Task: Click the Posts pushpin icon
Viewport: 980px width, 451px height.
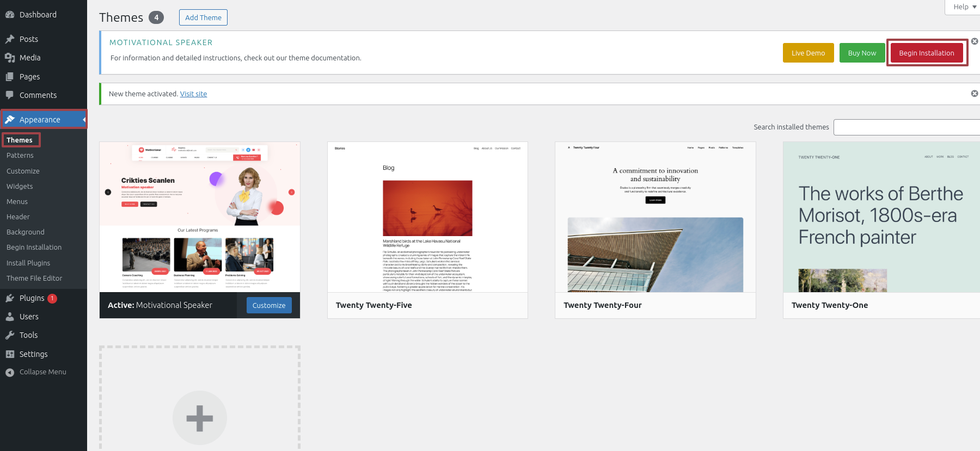Action: coord(10,39)
